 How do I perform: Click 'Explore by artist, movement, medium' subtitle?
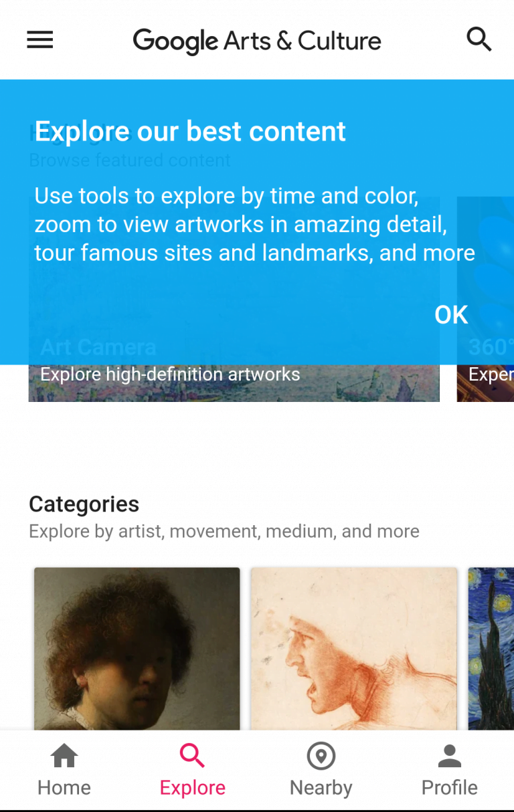(224, 531)
